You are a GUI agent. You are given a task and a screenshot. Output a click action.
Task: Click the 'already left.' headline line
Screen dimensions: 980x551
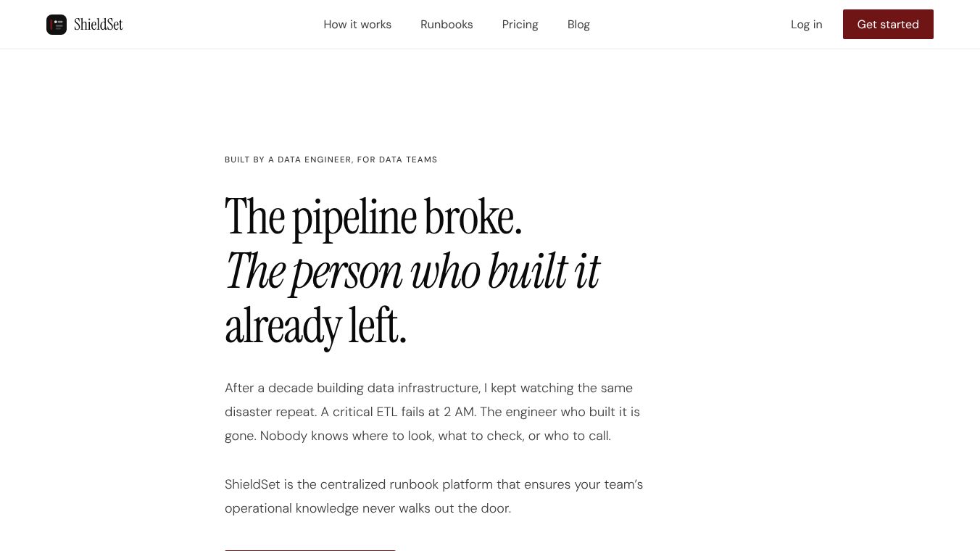tap(315, 326)
